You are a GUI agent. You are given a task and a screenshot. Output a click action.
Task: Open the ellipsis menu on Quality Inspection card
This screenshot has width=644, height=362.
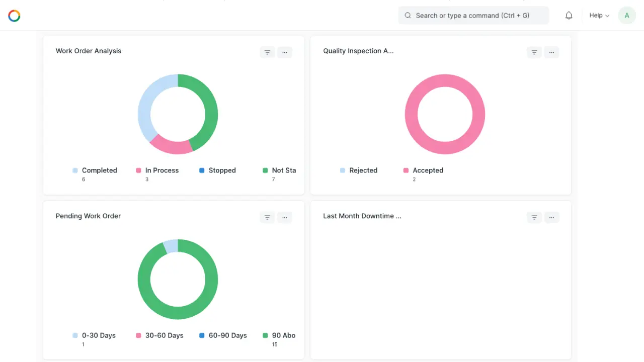(551, 52)
